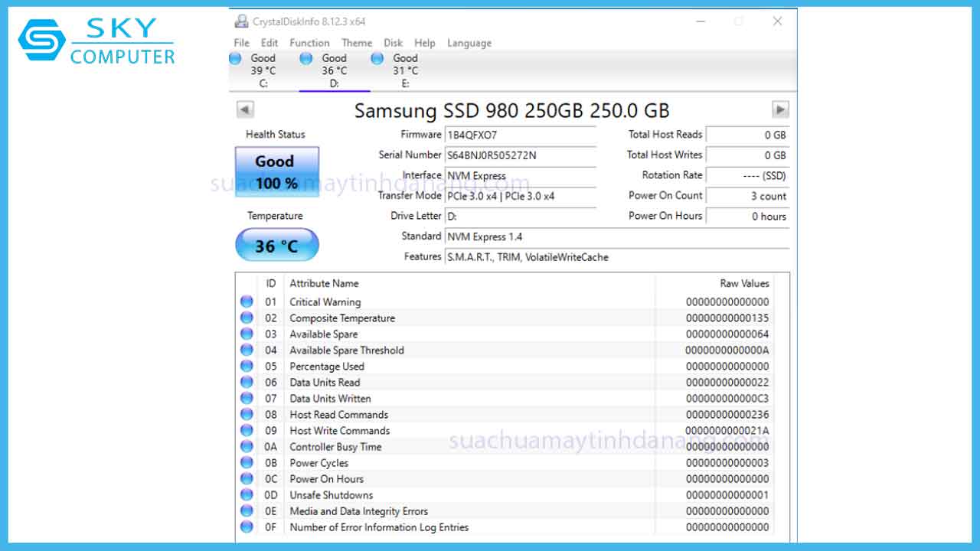The height and width of the screenshot is (551, 980).
Task: Click status orb for Power Cycles row
Action: 247,462
